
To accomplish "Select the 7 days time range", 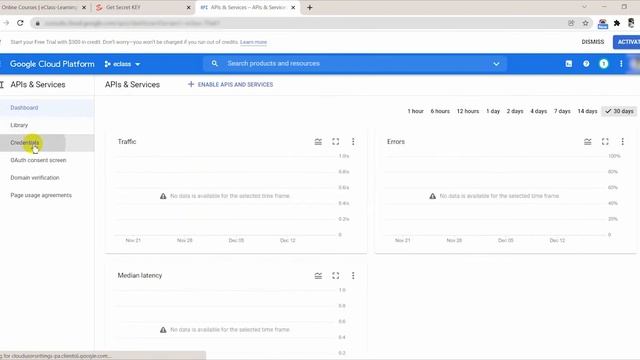I will (x=562, y=111).
